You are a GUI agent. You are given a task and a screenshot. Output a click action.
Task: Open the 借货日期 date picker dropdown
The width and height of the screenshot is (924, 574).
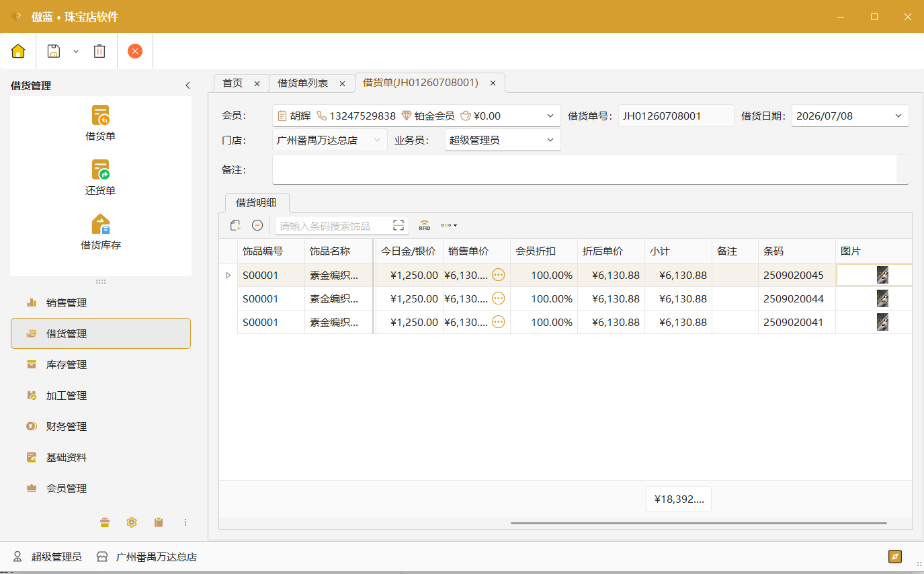[898, 116]
